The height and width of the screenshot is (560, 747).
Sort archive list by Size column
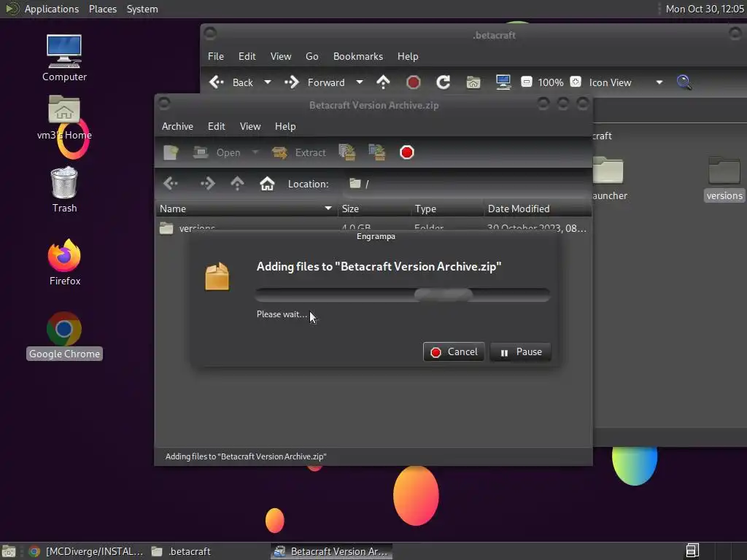point(374,209)
